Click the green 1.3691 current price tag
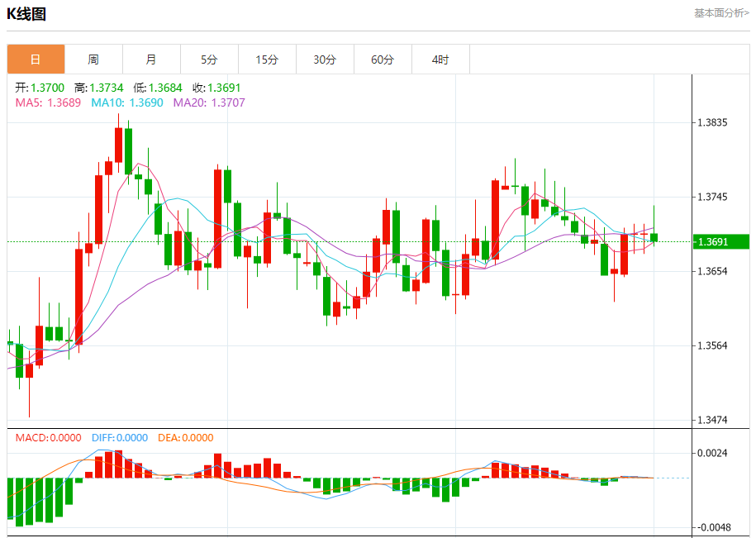Viewport: 756px width, 538px height. point(720,241)
